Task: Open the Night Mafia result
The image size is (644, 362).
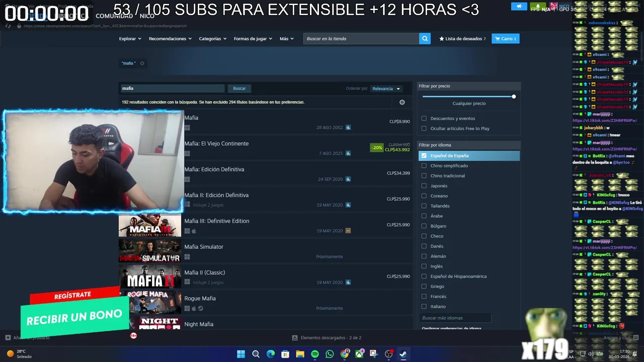Action: click(x=265, y=324)
